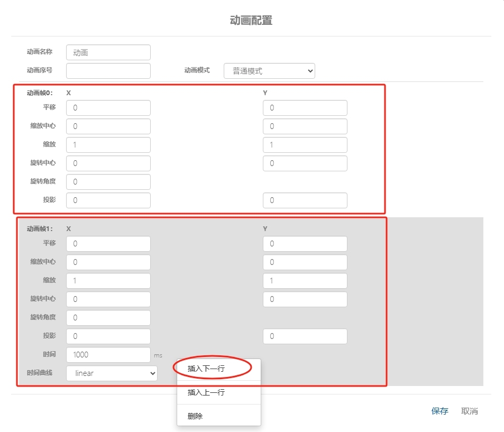Focus 动画帧1 平移 X field

[x=108, y=244]
